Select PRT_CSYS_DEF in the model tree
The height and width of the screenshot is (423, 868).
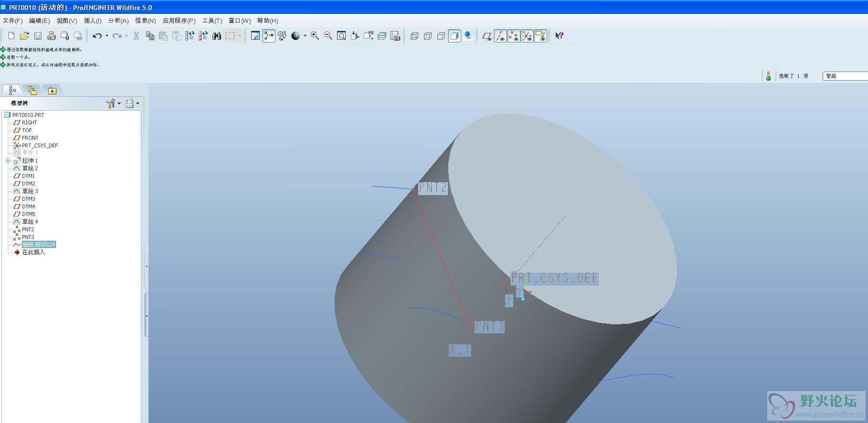coord(40,145)
